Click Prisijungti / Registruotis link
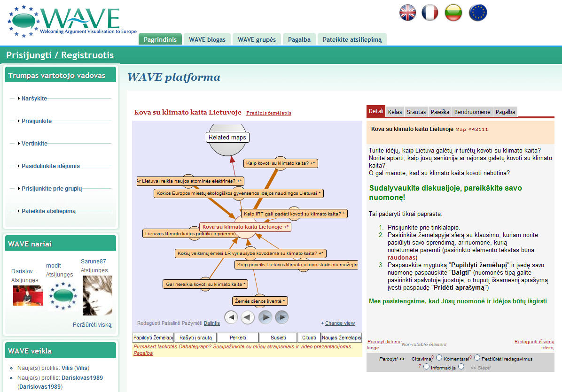562x392 pixels. click(60, 55)
